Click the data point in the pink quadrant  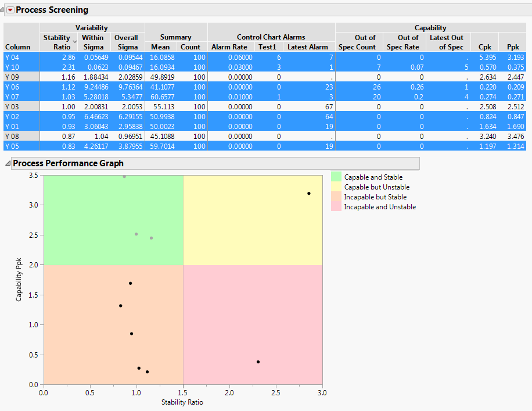click(x=258, y=362)
